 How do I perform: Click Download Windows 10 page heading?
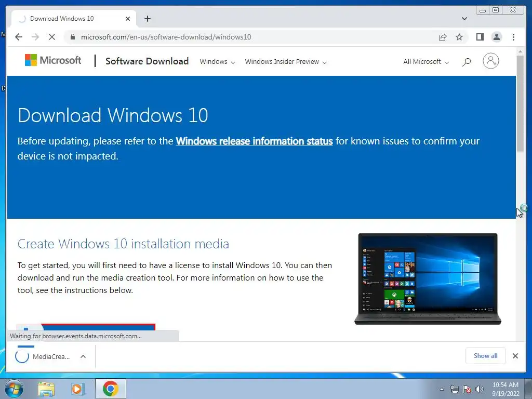pos(113,115)
